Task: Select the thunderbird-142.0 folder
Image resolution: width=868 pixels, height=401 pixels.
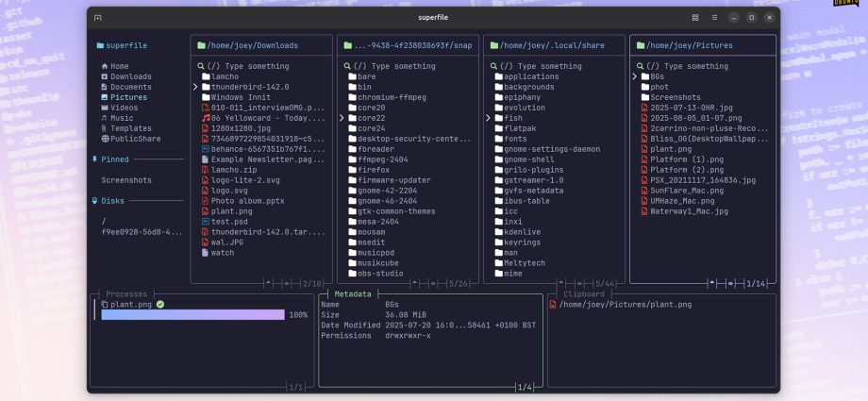Action: click(x=245, y=87)
